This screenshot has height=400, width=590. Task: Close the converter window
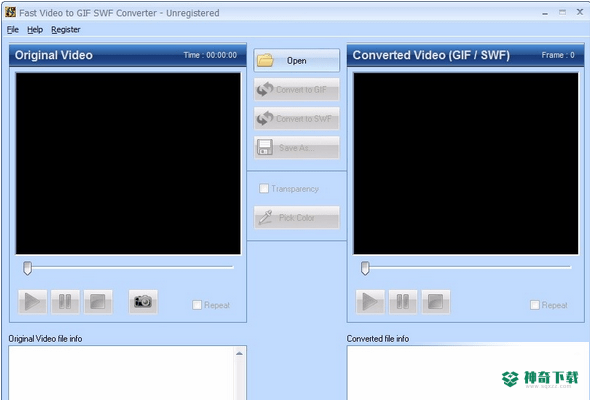click(580, 12)
